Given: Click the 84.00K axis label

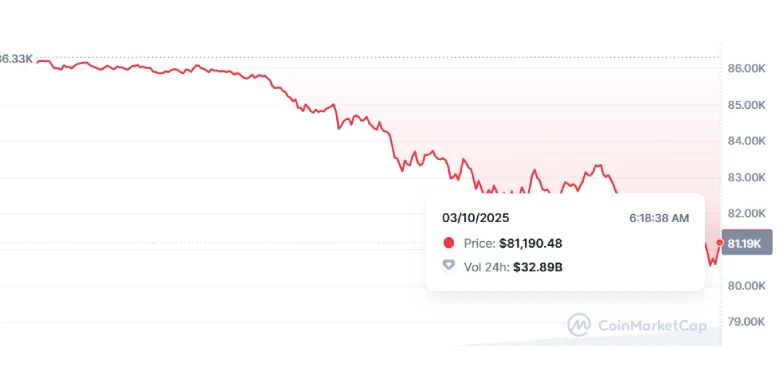Looking at the screenshot, I should tap(747, 141).
